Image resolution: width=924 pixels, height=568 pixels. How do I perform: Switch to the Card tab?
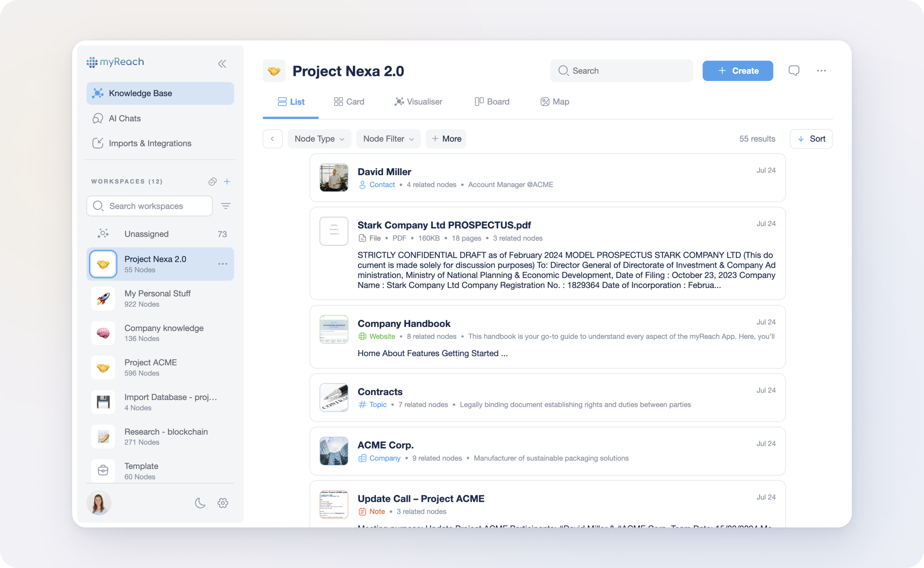[348, 101]
